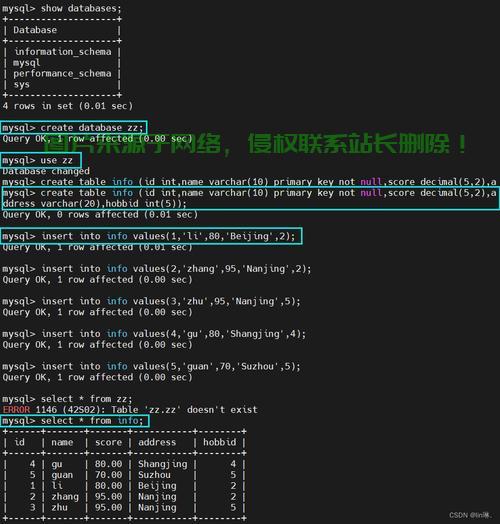This screenshot has height=524, width=500.
Task: Select insert command with values 1,'li'
Action: [x=149, y=236]
